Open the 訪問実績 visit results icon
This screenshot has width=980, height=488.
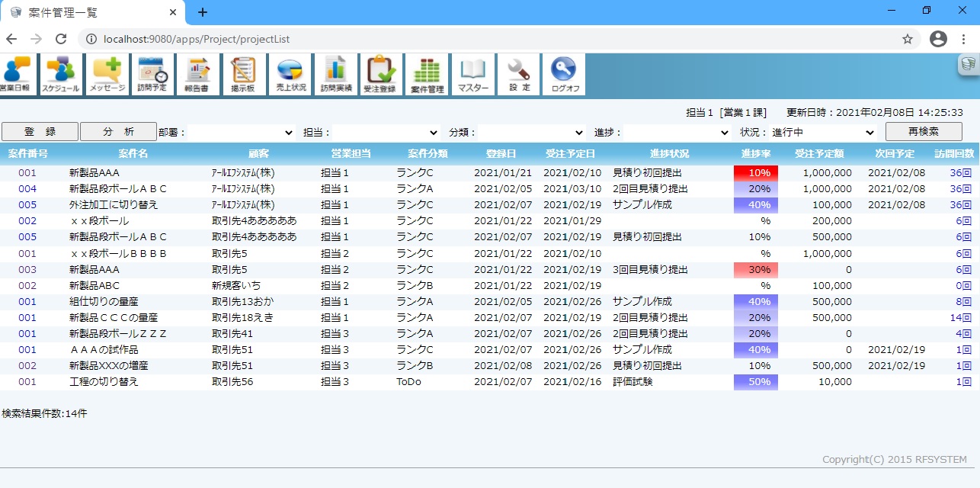335,75
